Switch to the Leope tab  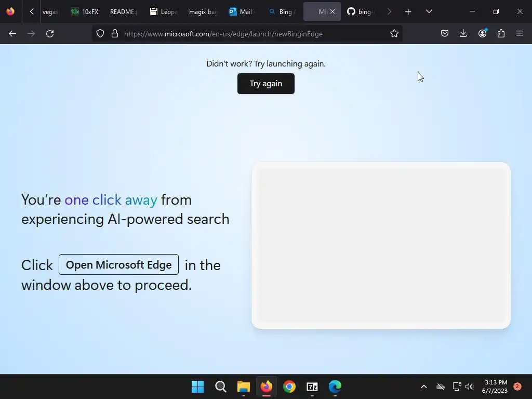pos(164,11)
